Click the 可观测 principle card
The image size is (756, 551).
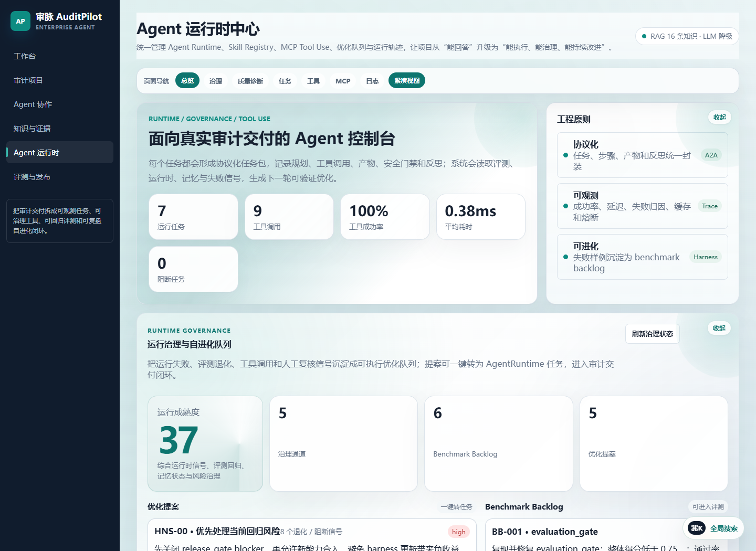643,206
